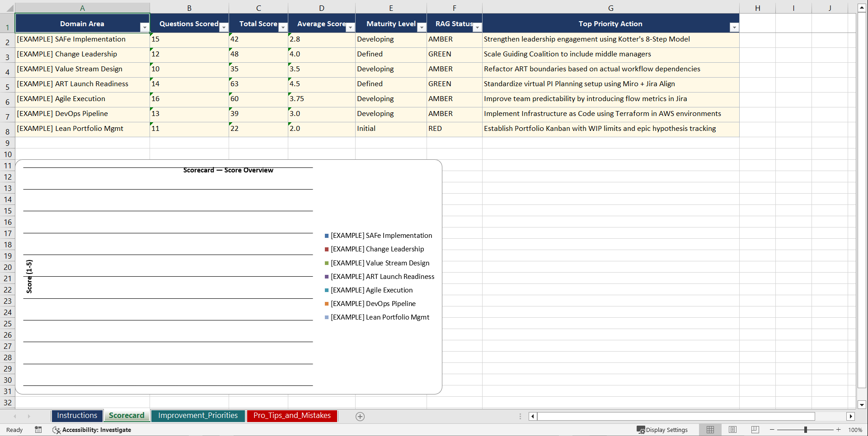Zoom out using the minus button
Screen dimensions: 868x436
(x=772, y=430)
